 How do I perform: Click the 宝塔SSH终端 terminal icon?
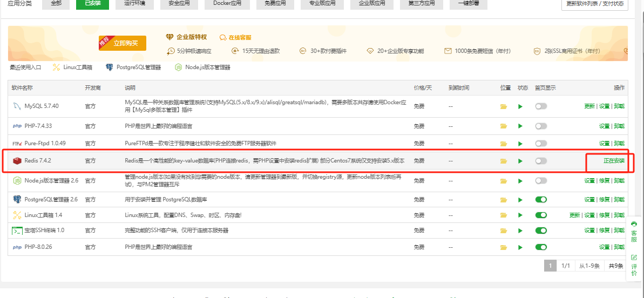click(17, 231)
